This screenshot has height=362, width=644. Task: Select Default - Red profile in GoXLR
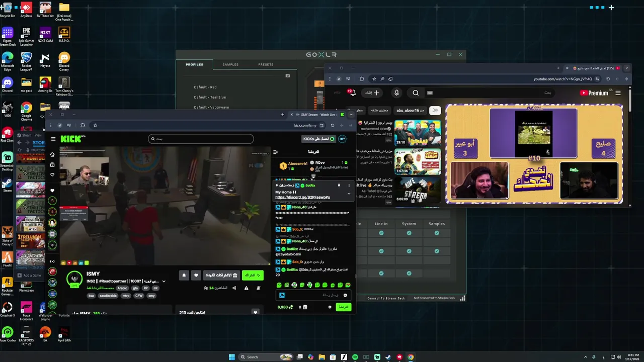pos(205,87)
